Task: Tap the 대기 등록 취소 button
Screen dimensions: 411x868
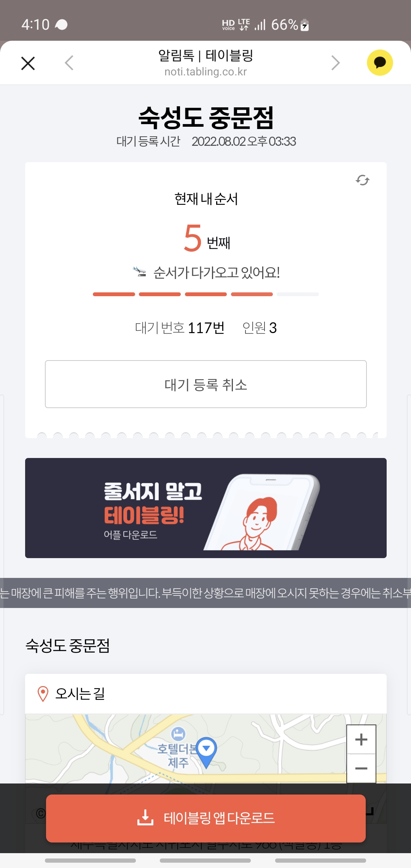Action: coord(206,384)
